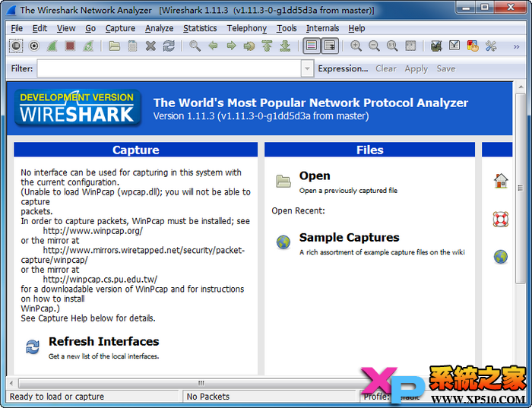Click the Filter text input field
Screen dimensions: 532x408
169,68
